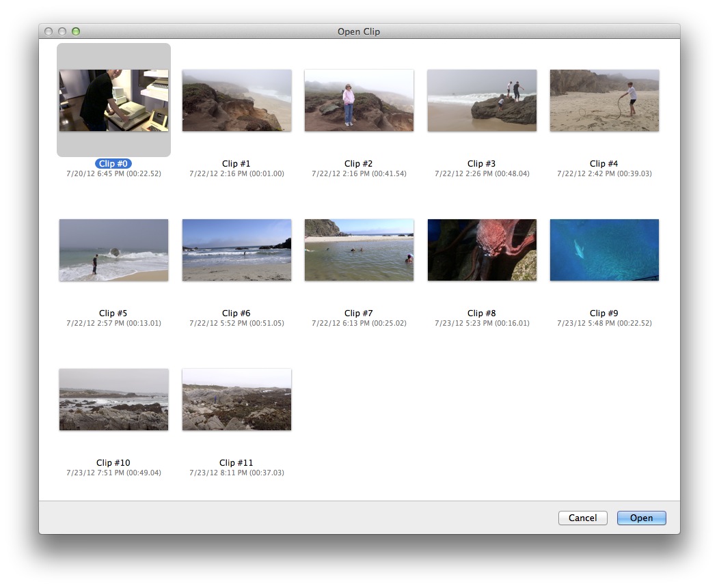
Task: Click the Clip #9 name label
Action: pyautogui.click(x=604, y=313)
